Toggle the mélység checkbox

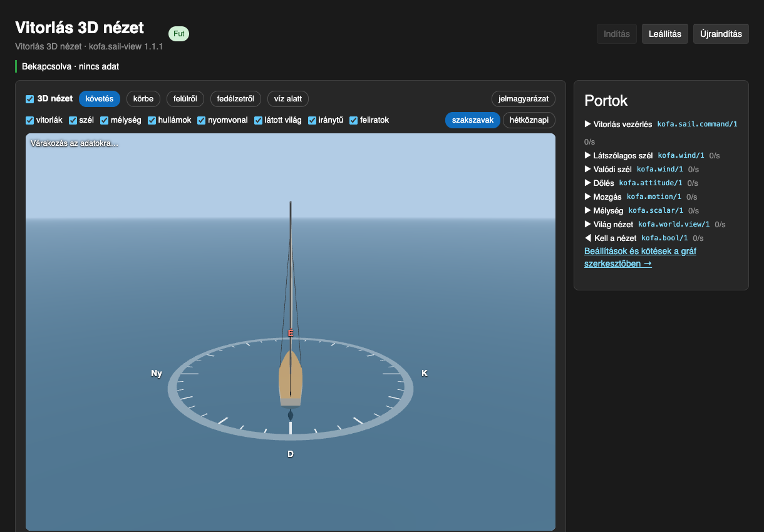pyautogui.click(x=104, y=120)
